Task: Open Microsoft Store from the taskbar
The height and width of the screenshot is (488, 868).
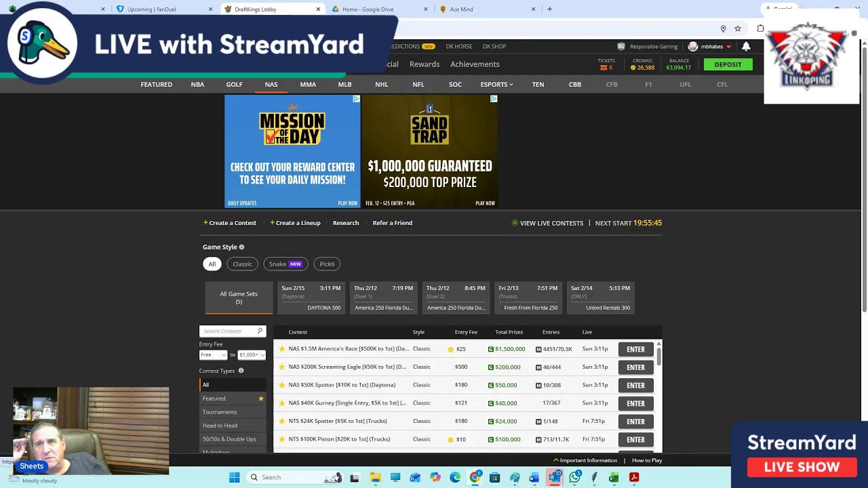Action: pos(494,477)
